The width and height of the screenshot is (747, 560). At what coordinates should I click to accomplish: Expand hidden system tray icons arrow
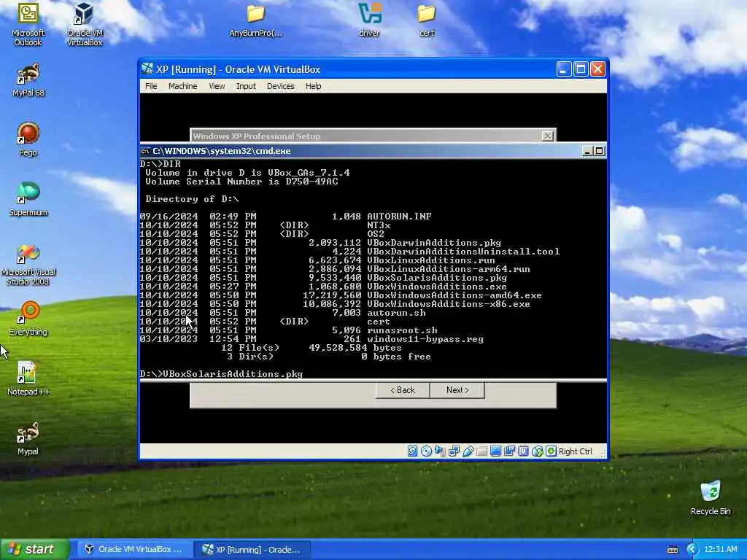pos(692,550)
